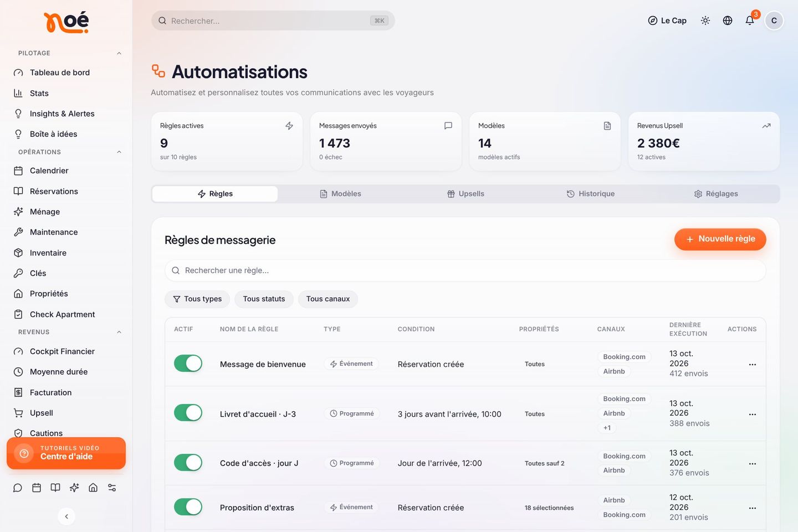The width and height of the screenshot is (798, 532).
Task: Open the language globe icon
Action: coord(728,21)
